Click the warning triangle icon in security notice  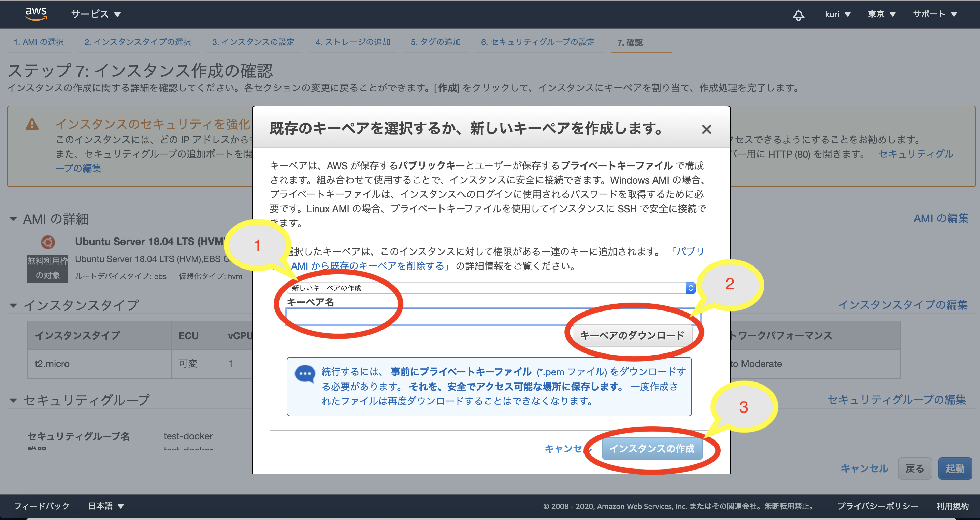(x=32, y=124)
